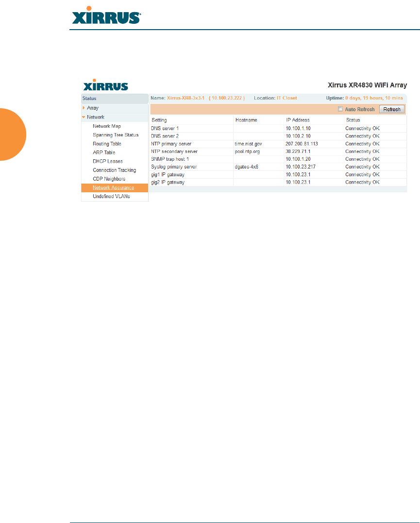
Task: Click hostname time.nist.gov
Action: point(248,144)
